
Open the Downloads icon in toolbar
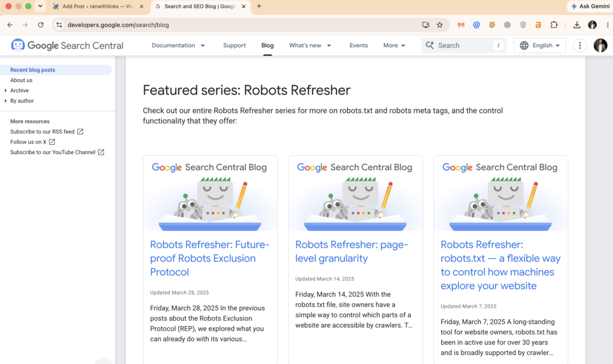click(576, 25)
